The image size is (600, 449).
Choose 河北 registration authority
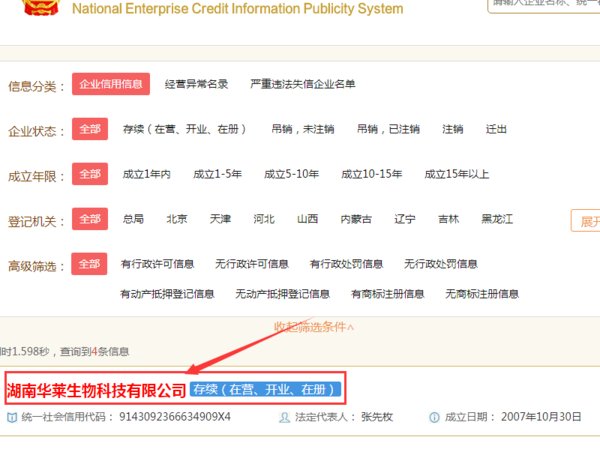pos(264,219)
